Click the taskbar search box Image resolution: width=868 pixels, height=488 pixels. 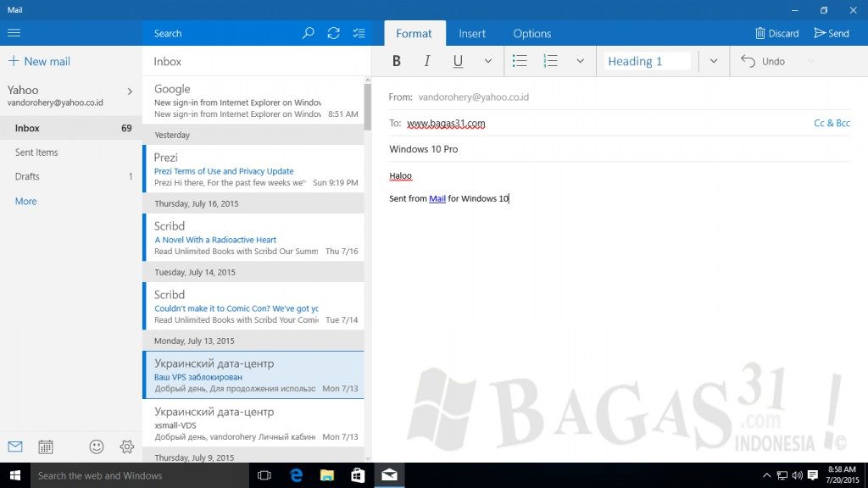[x=140, y=475]
